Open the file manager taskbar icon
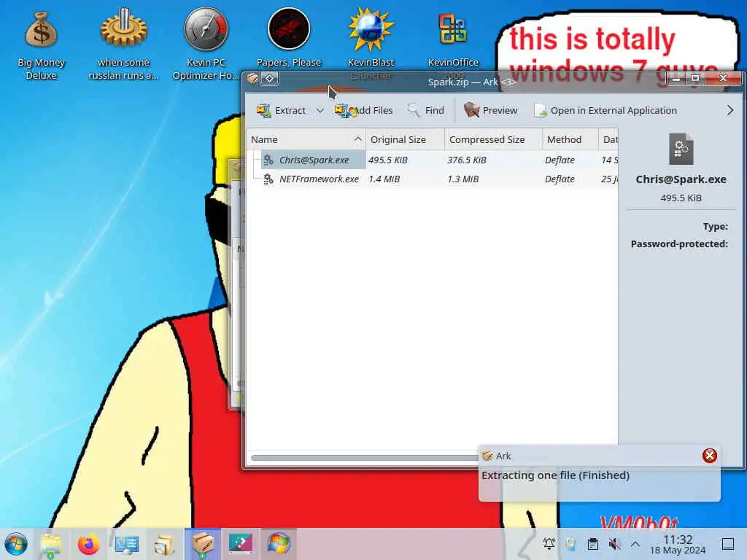 point(50,544)
